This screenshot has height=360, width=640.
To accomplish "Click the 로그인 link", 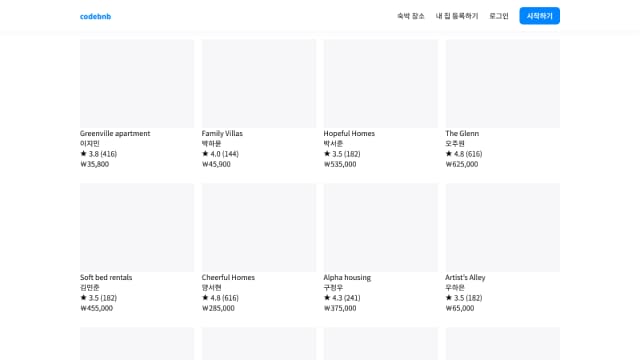I will [x=499, y=16].
